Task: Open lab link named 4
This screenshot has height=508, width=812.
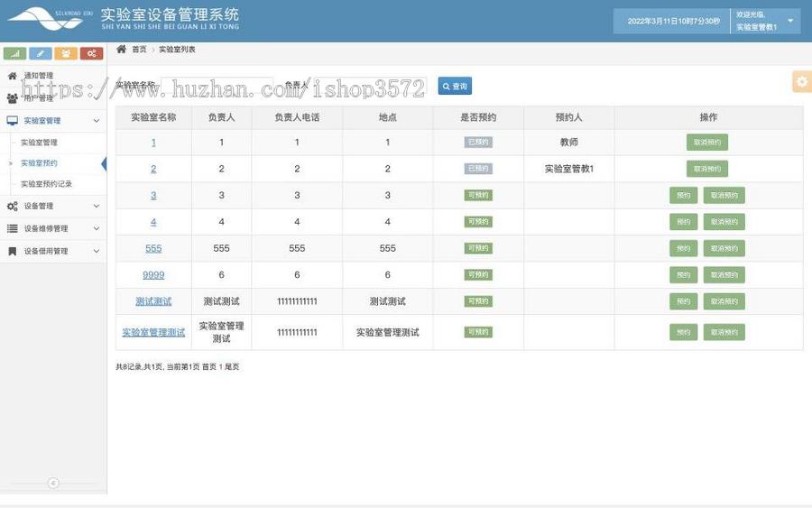Action: tap(153, 222)
